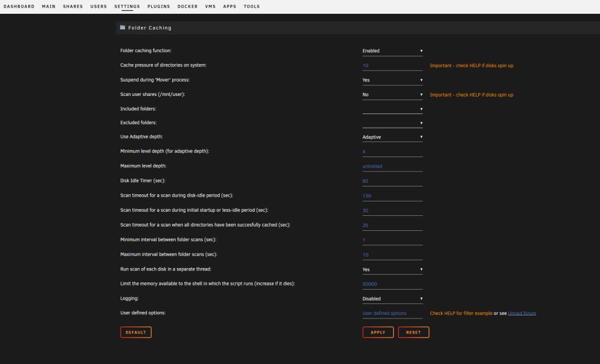
Task: Click the 'Logging:' label
Action: [130, 298]
